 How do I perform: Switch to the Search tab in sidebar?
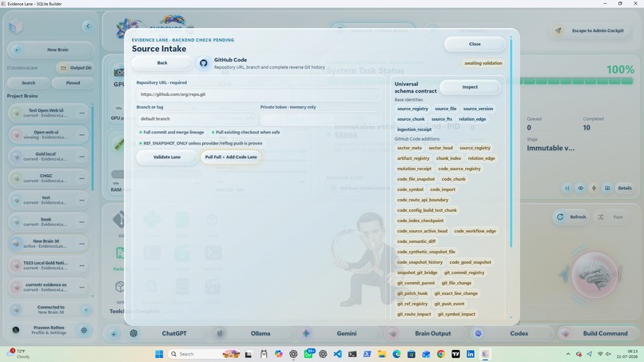(x=28, y=83)
